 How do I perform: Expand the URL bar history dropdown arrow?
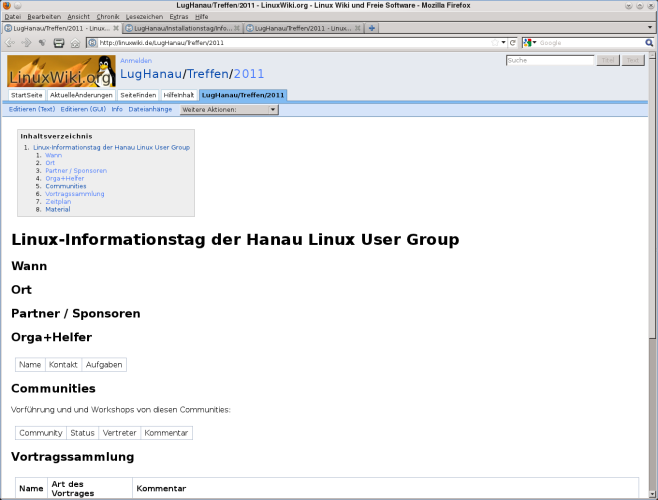502,43
